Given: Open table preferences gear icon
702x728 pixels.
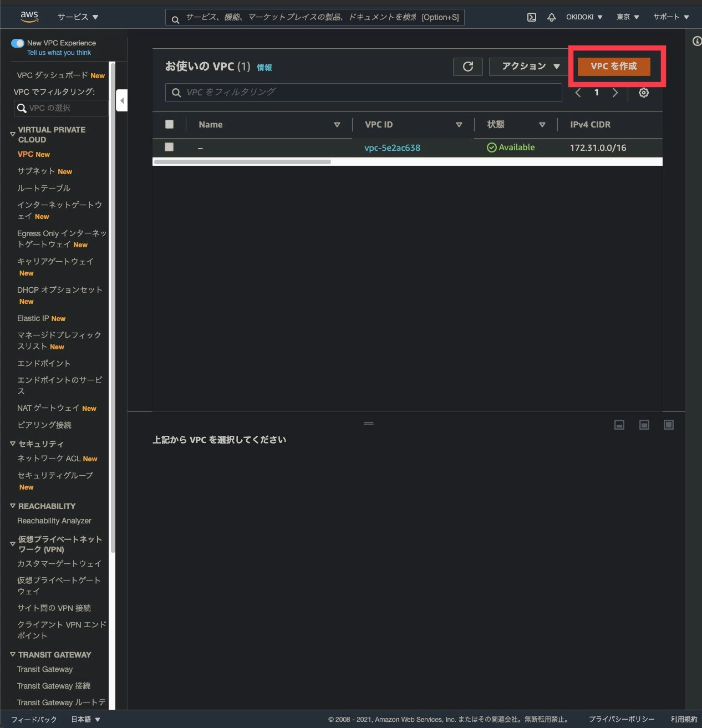Looking at the screenshot, I should 643,93.
